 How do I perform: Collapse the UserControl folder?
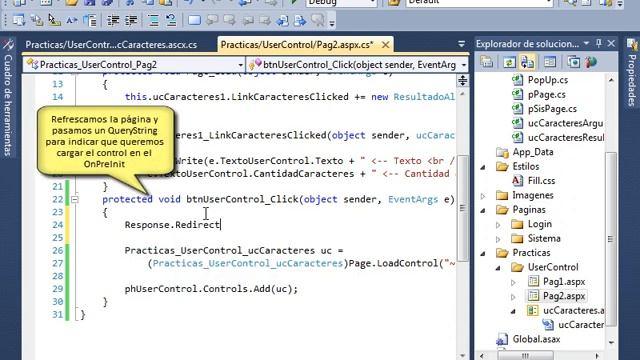coord(498,268)
